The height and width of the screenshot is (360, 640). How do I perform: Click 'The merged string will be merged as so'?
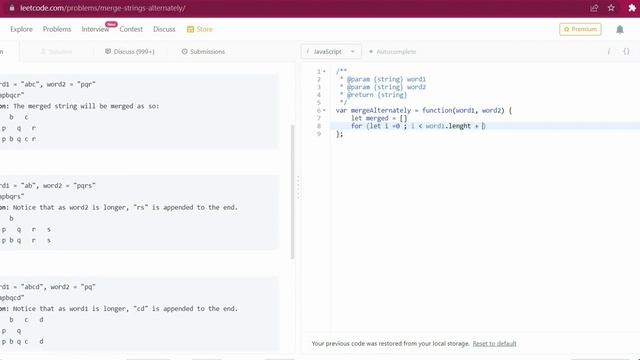86,106
